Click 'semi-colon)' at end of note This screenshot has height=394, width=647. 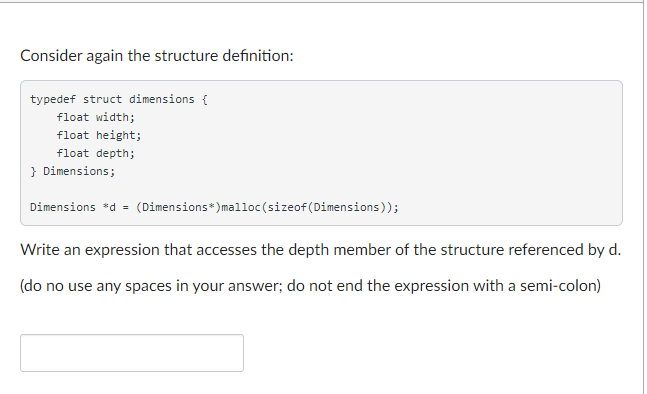pos(560,285)
